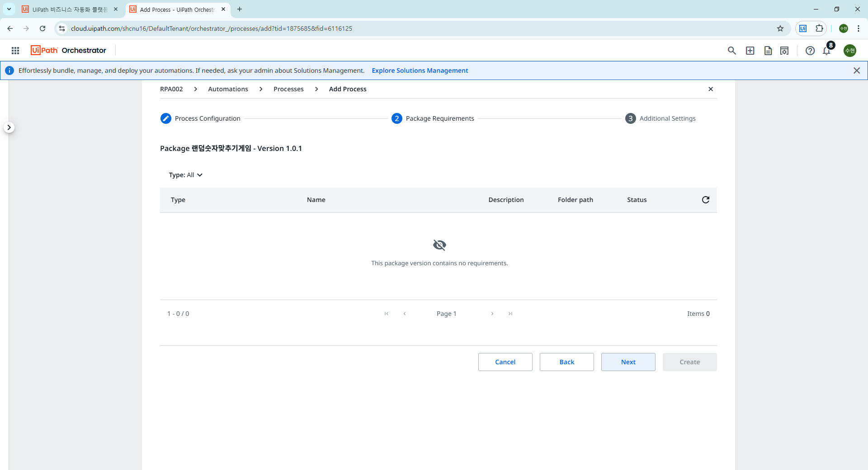This screenshot has width=868, height=470.
Task: Open the document icon in header
Action: click(768, 51)
